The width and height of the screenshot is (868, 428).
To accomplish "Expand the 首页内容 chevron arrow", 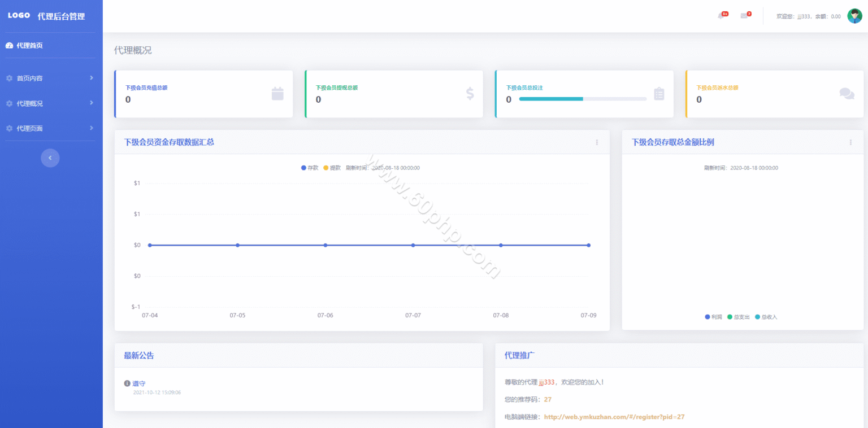I will point(92,78).
